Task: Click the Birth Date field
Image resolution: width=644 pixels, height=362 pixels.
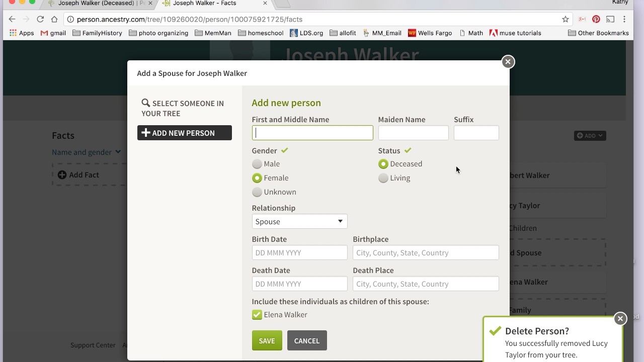Action: tap(300, 252)
